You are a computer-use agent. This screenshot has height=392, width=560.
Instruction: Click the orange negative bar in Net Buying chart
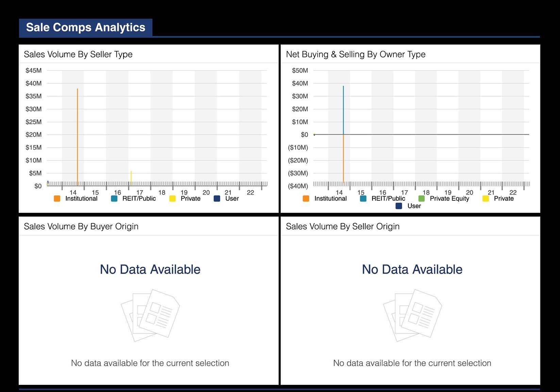point(343,158)
